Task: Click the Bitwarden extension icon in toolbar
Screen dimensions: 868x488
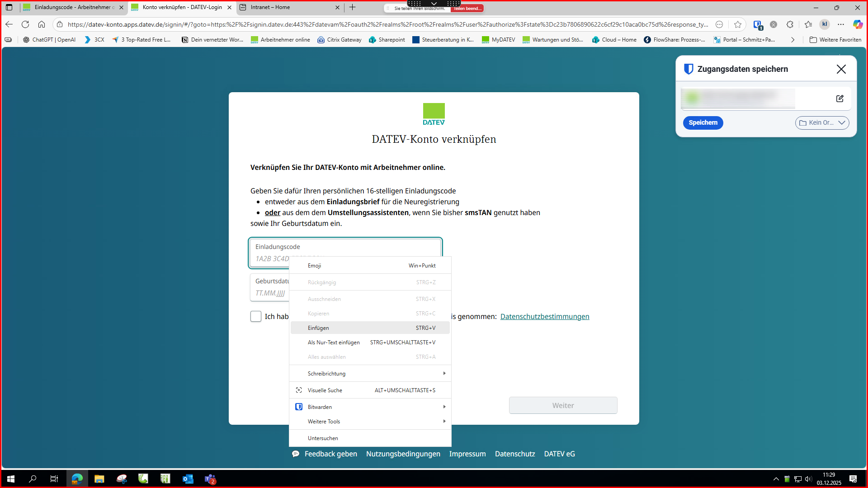Action: click(758, 25)
